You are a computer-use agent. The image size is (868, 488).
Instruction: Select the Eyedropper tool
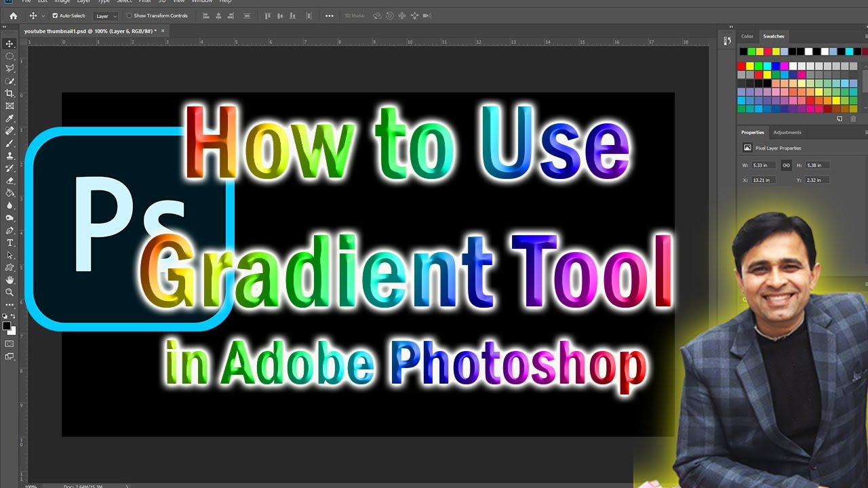coord(9,119)
